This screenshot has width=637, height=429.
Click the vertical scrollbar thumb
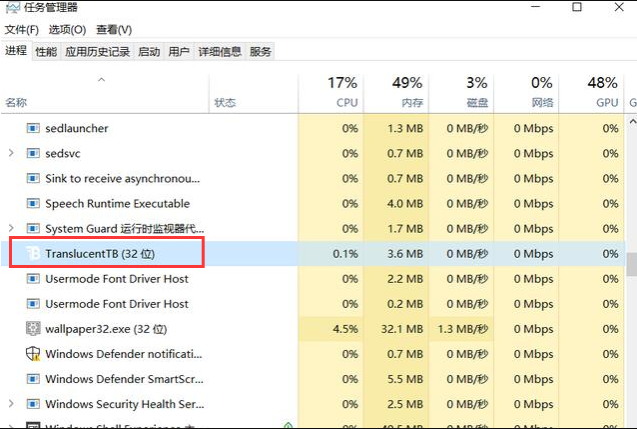click(632, 264)
